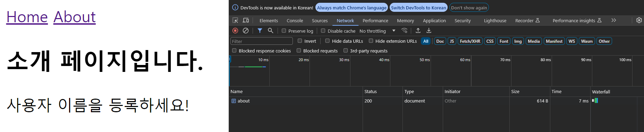Viewport: 644px width, 132px height.
Task: Filter requests by Manifest
Action: 554,41
